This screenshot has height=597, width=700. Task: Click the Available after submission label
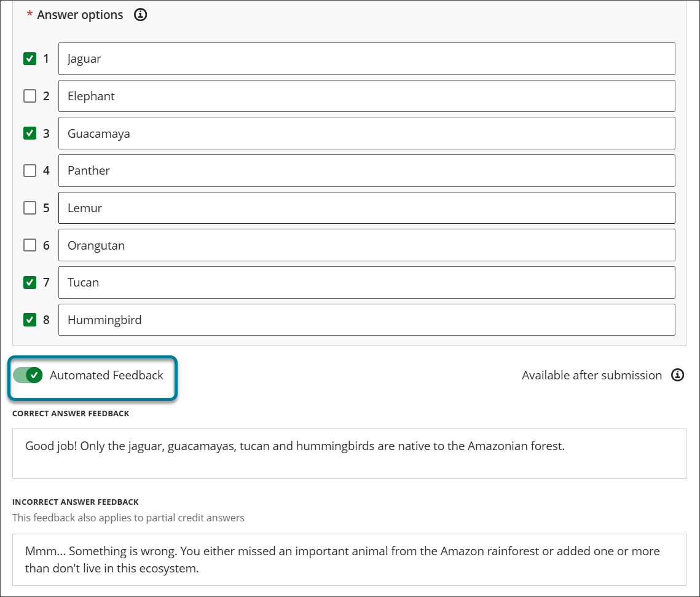click(592, 375)
